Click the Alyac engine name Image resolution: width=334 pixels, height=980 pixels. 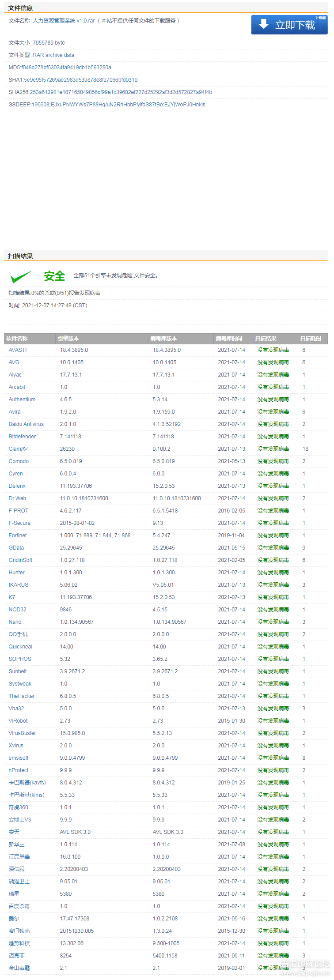point(15,375)
